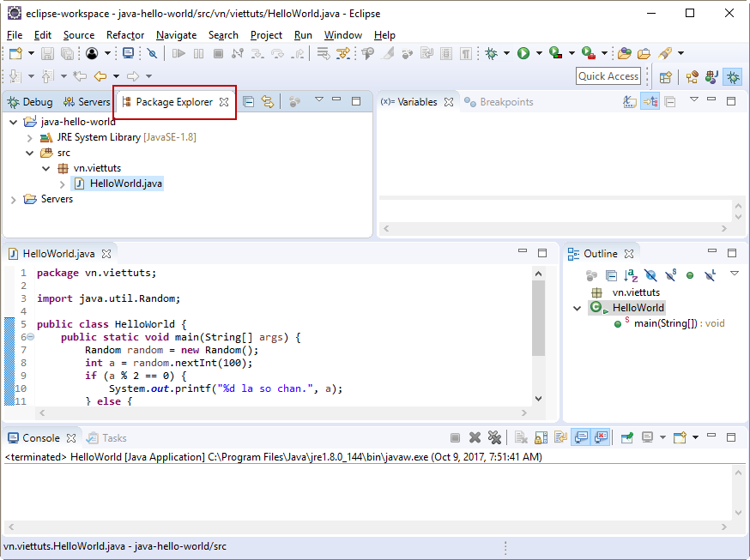Collapse the vn.viettuts package node
This screenshot has width=750, height=560.
click(x=46, y=169)
